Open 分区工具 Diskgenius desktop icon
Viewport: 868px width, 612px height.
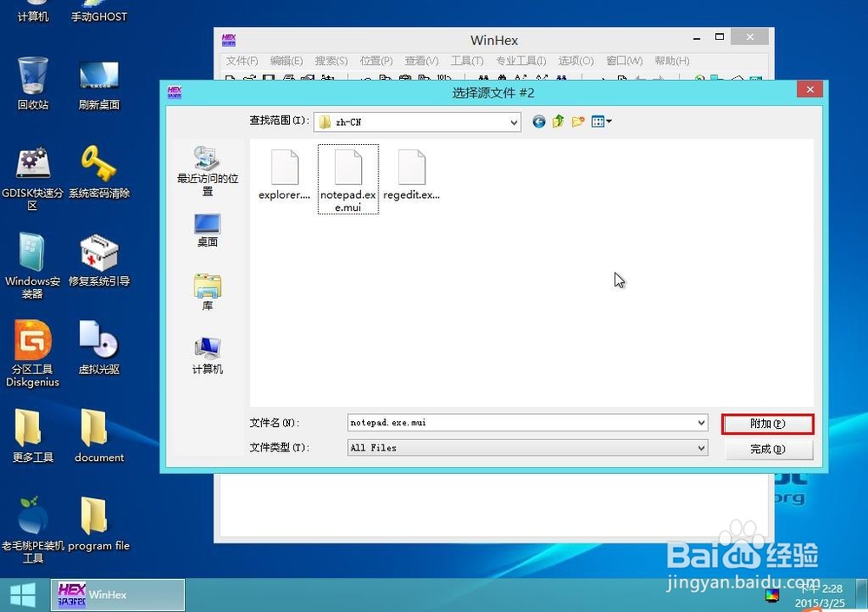[33, 353]
